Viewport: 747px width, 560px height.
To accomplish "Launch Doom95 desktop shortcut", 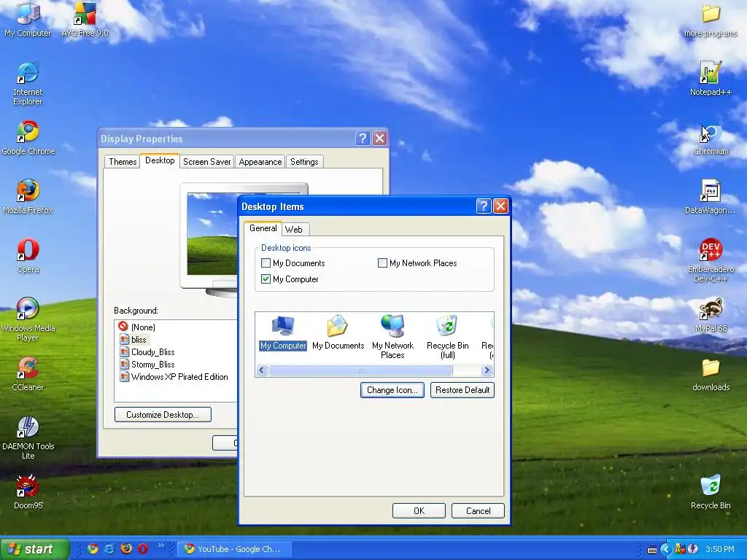I will pyautogui.click(x=28, y=492).
